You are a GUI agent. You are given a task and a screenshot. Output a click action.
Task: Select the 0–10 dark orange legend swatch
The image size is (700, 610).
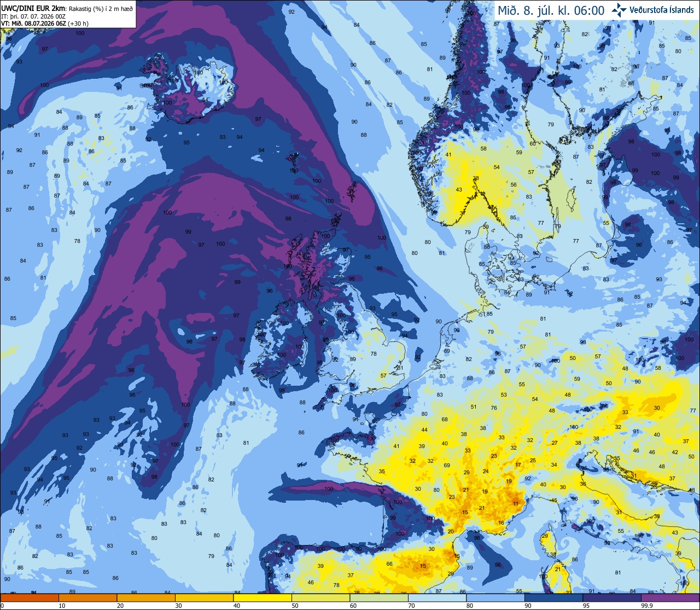click(30, 598)
